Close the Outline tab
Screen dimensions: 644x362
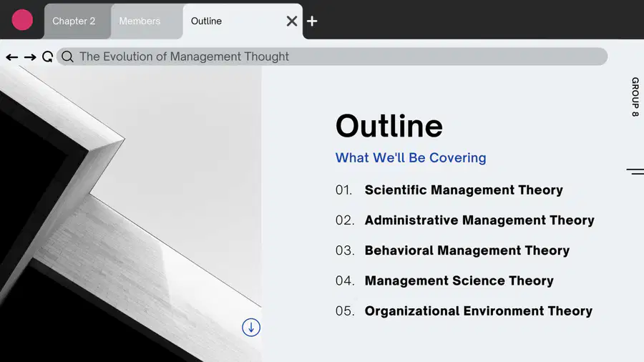292,21
